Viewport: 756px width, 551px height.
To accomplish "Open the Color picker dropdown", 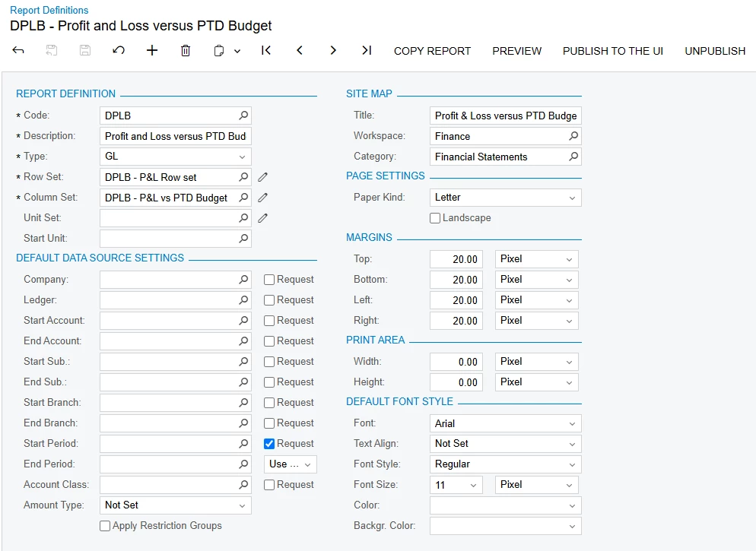I will (x=505, y=505).
